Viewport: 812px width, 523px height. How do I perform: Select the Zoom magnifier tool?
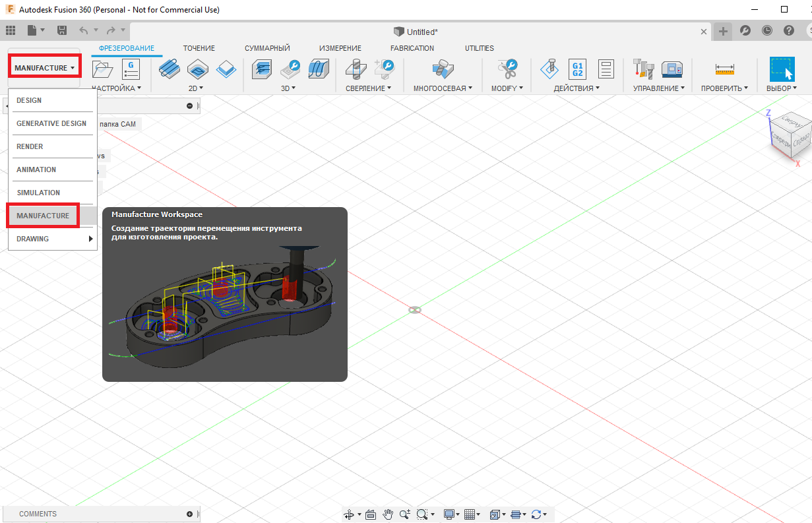tap(404, 514)
